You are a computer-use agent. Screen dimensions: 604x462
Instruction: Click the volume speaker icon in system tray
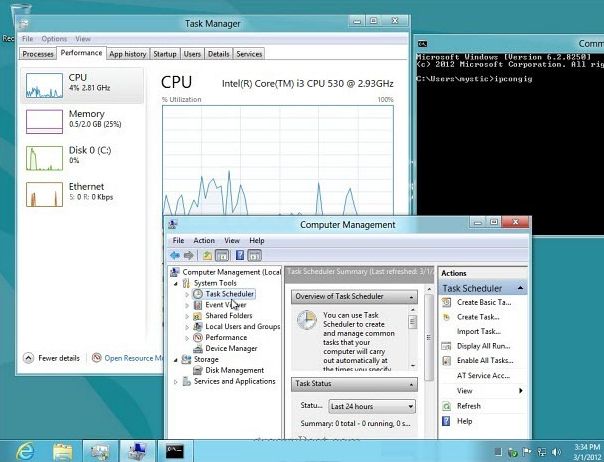[x=556, y=452]
